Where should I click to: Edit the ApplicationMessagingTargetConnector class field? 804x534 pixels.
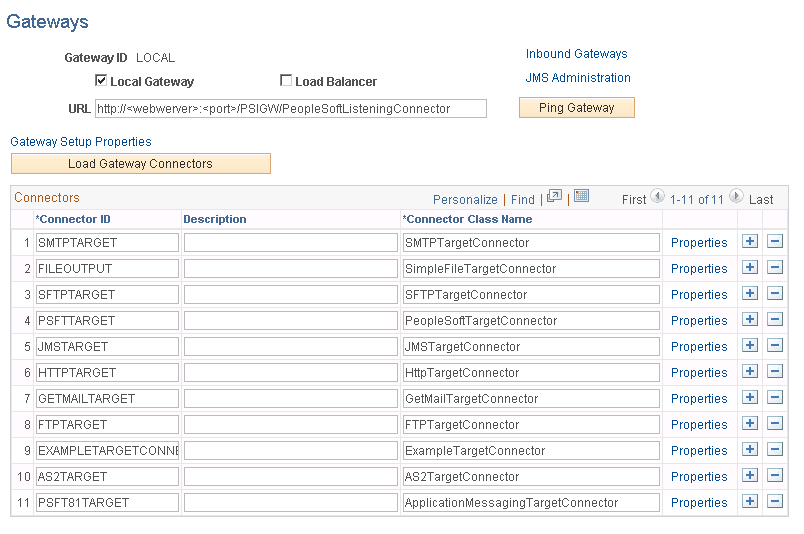[531, 503]
